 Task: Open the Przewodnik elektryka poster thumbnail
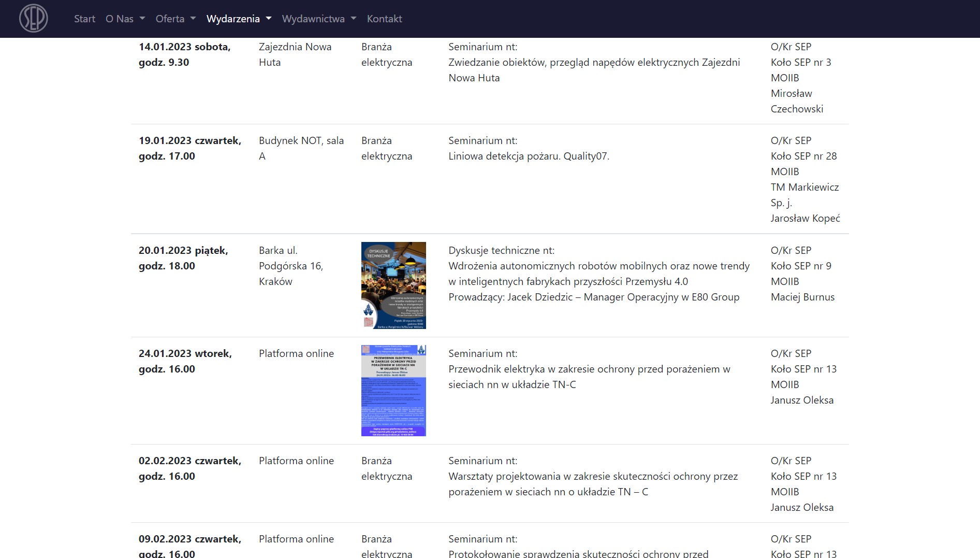point(393,391)
